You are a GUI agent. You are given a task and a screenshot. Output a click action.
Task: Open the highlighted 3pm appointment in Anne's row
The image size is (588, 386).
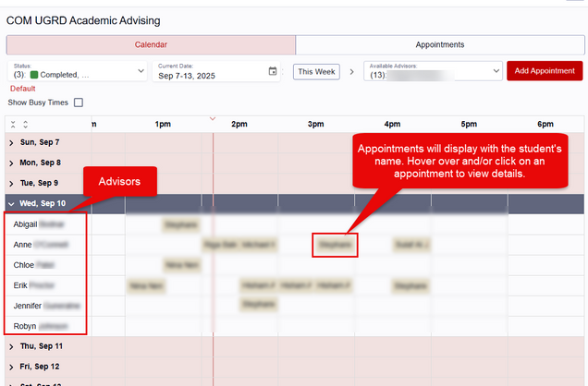(x=335, y=245)
